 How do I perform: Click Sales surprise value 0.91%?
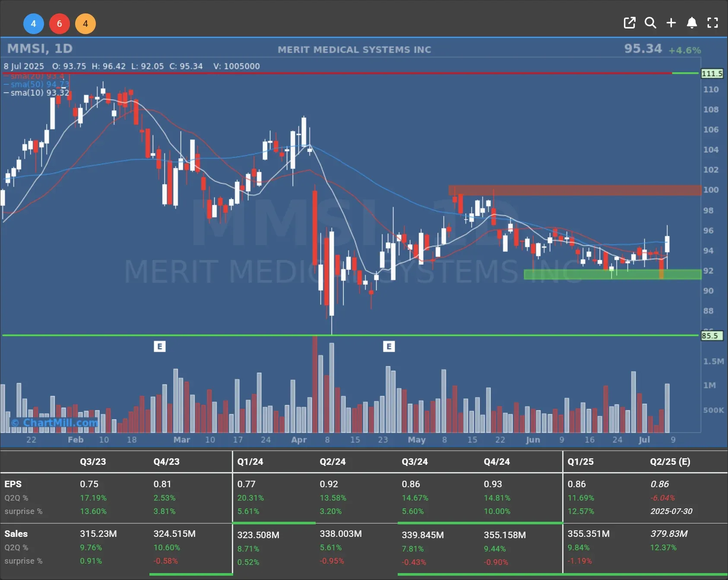pyautogui.click(x=91, y=561)
